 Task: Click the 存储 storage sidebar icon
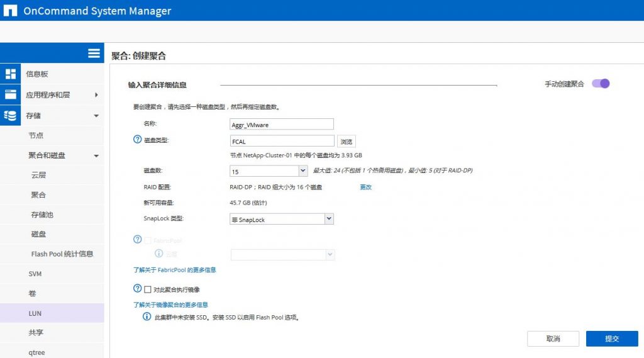click(x=10, y=116)
